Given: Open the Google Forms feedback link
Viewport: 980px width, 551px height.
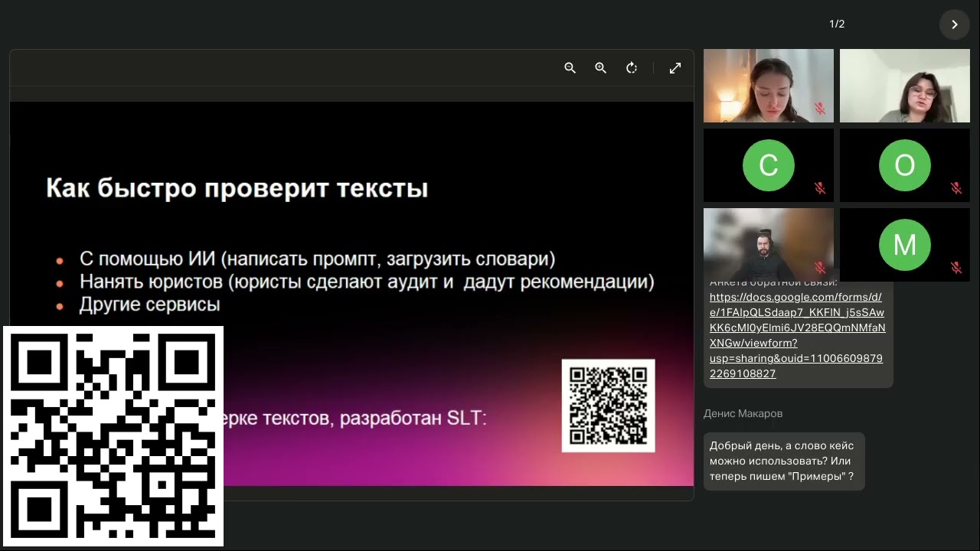Looking at the screenshot, I should (797, 335).
